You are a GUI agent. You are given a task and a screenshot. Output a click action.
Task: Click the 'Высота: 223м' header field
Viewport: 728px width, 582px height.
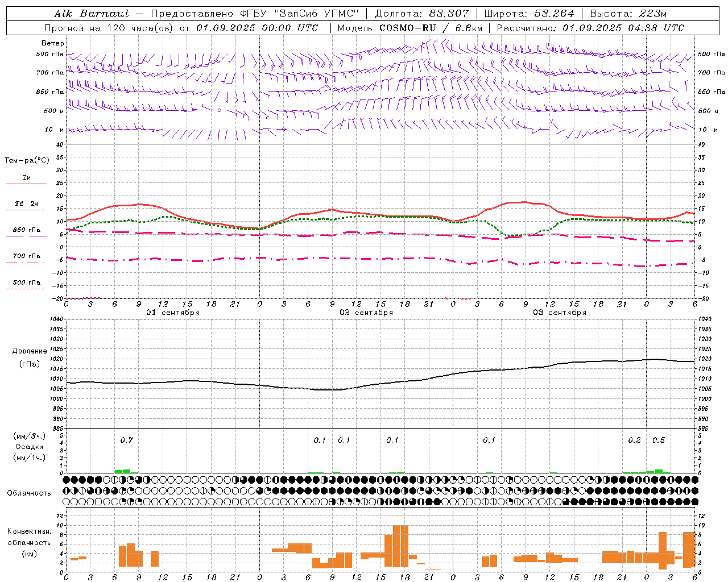tap(628, 14)
